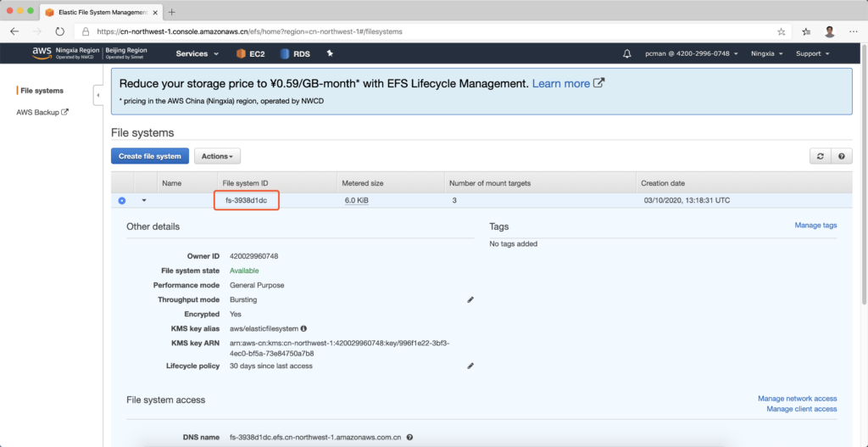Open the Support menu
The width and height of the screenshot is (868, 447).
point(811,53)
